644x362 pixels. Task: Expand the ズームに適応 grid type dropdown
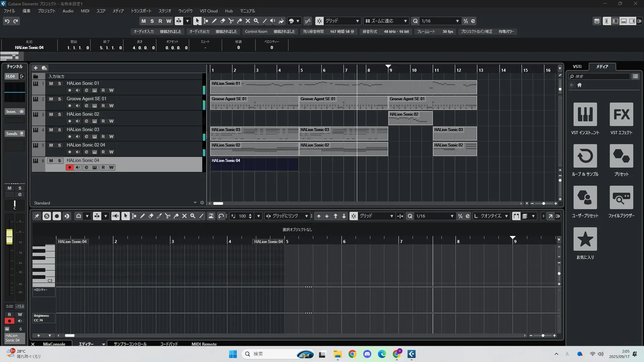[405, 21]
